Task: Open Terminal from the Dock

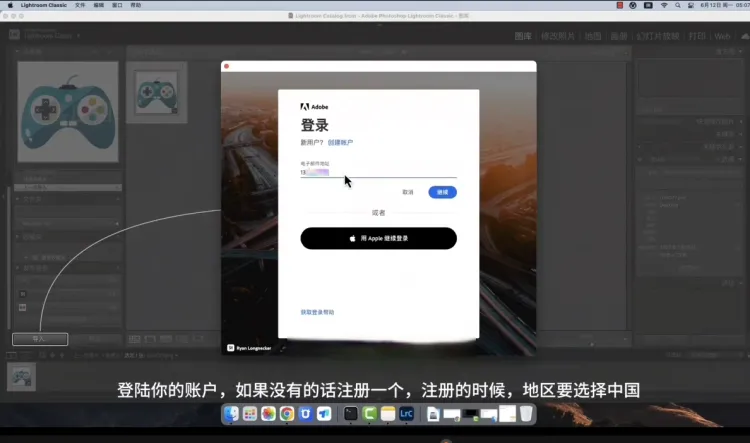Action: (x=351, y=414)
